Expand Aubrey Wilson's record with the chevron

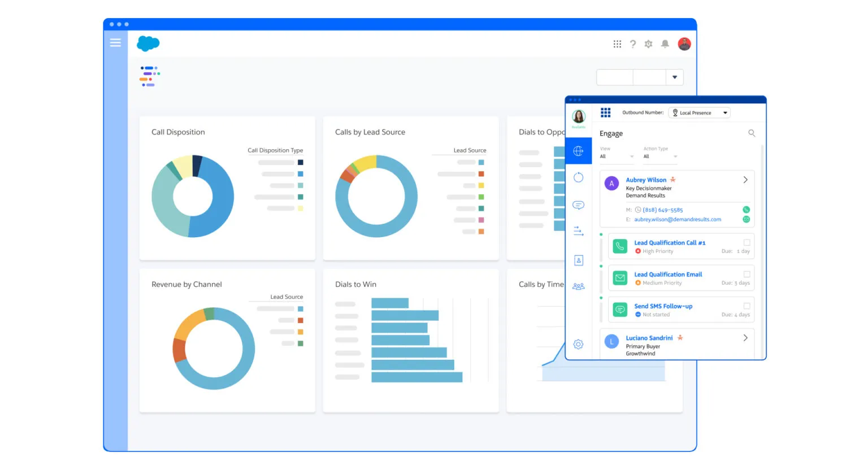745,179
